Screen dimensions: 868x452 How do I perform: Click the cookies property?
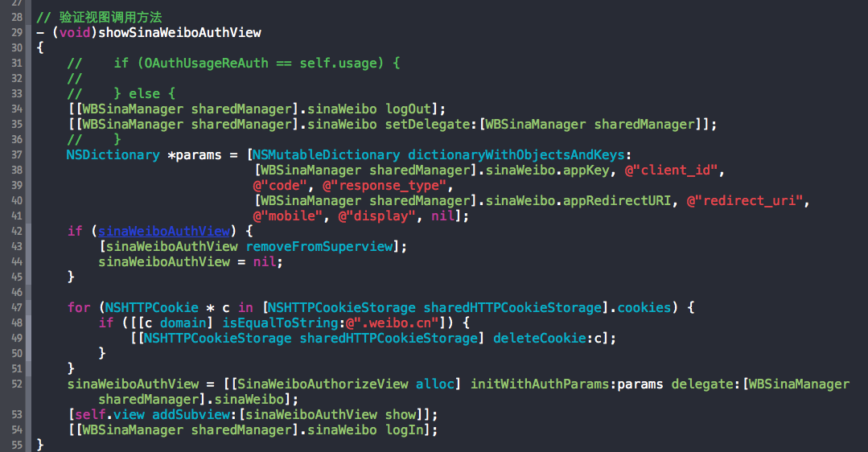[644, 307]
